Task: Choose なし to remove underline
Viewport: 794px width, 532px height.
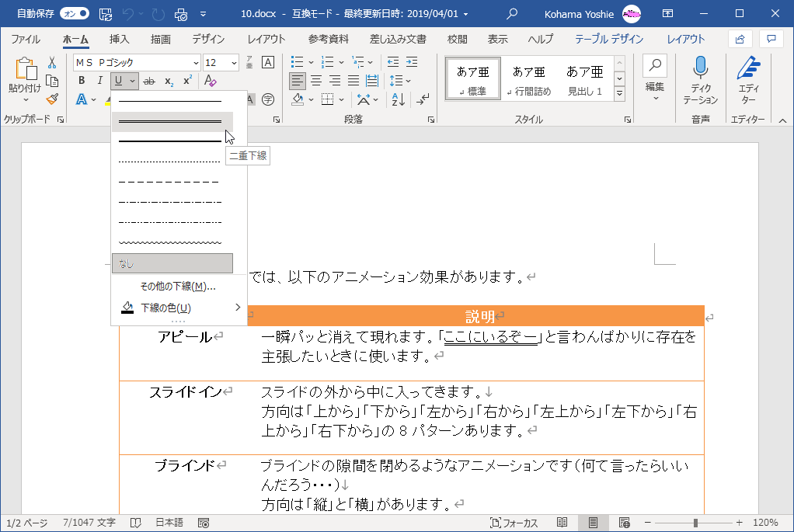Action: [172, 263]
